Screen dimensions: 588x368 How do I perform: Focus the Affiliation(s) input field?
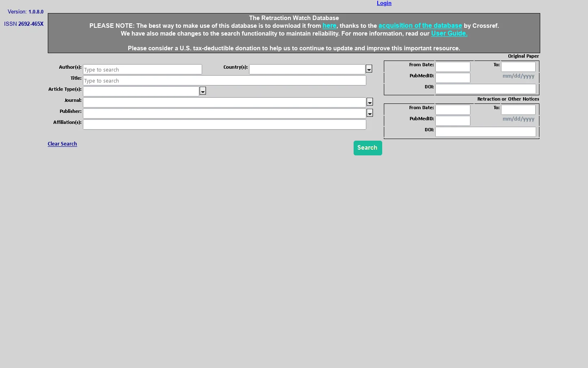[x=225, y=125]
